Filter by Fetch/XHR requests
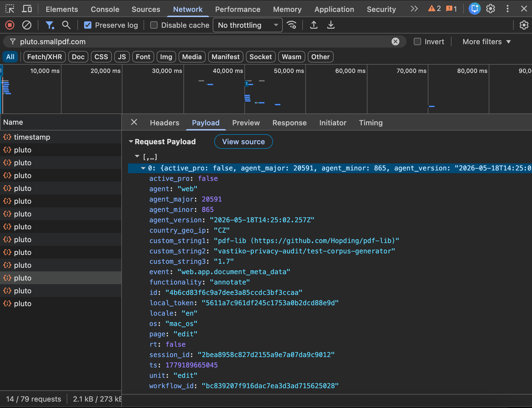 44,57
